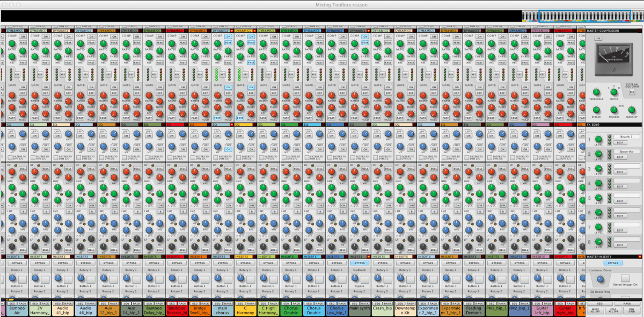The width and height of the screenshot is (644, 317).
Task: Click the mixer navigator overview at top right
Action: pyautogui.click(x=582, y=17)
